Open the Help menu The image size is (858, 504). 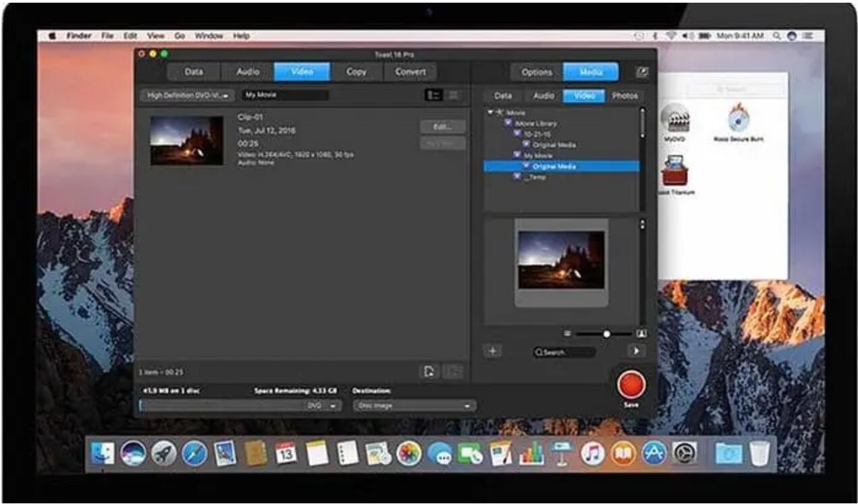[x=241, y=36]
